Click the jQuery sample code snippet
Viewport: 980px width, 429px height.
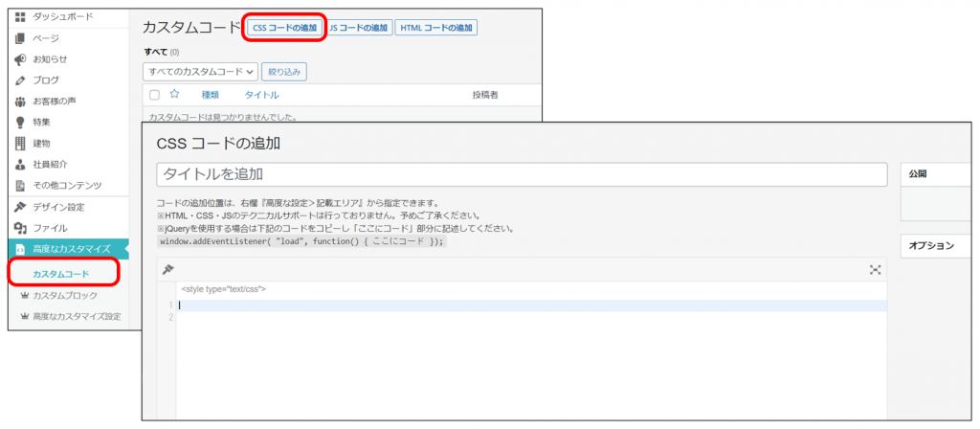coord(301,241)
